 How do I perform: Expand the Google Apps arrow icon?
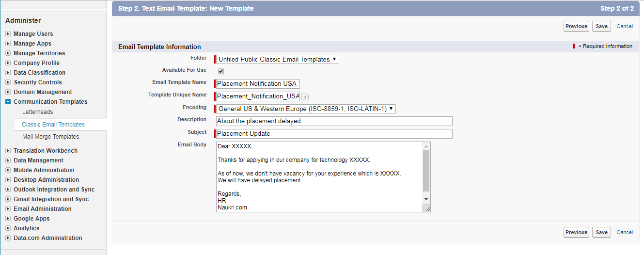coord(8,219)
